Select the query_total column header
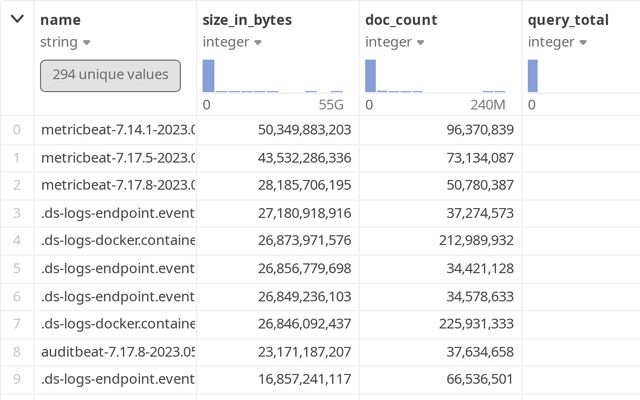This screenshot has height=400, width=640. pos(567,19)
